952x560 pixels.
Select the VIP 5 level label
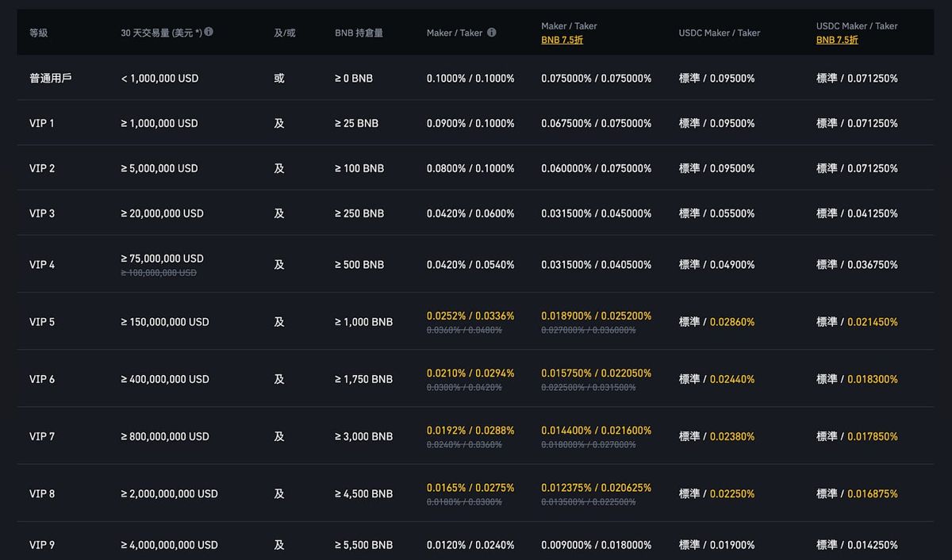42,322
